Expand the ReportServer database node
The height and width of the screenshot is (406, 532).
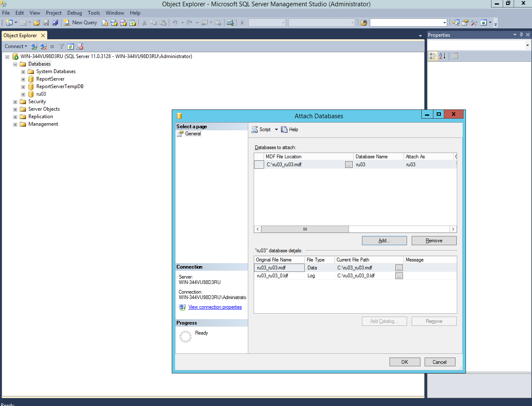(x=23, y=79)
